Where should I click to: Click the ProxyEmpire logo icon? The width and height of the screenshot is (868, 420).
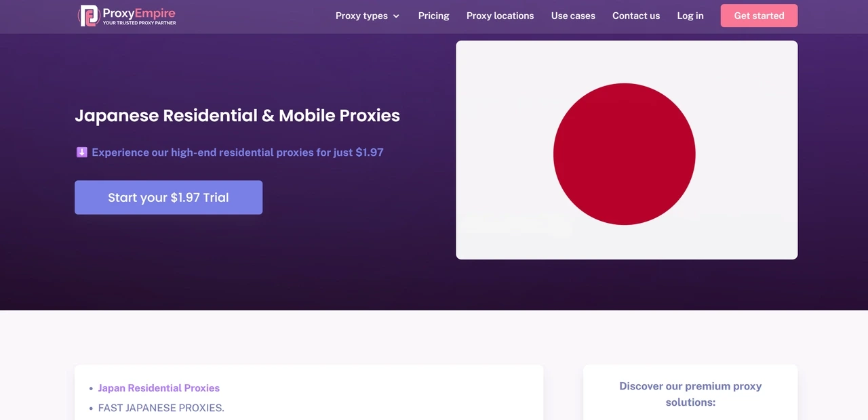click(x=88, y=16)
